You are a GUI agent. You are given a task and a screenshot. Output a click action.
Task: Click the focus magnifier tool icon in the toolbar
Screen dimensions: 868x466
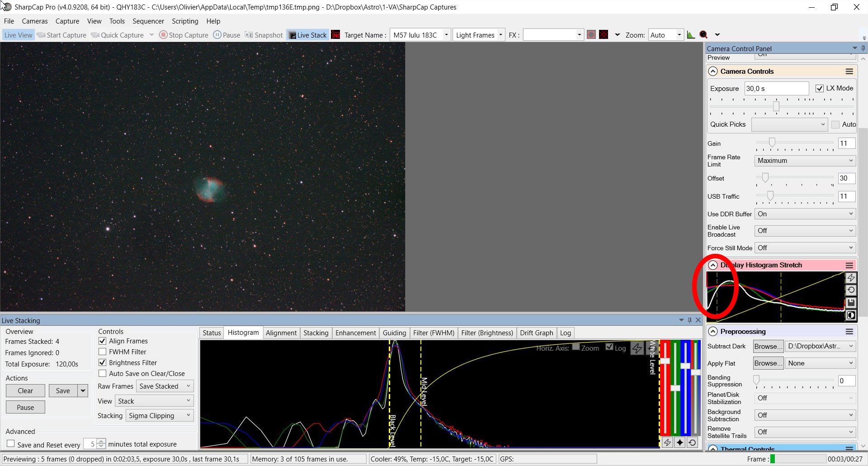coord(703,35)
